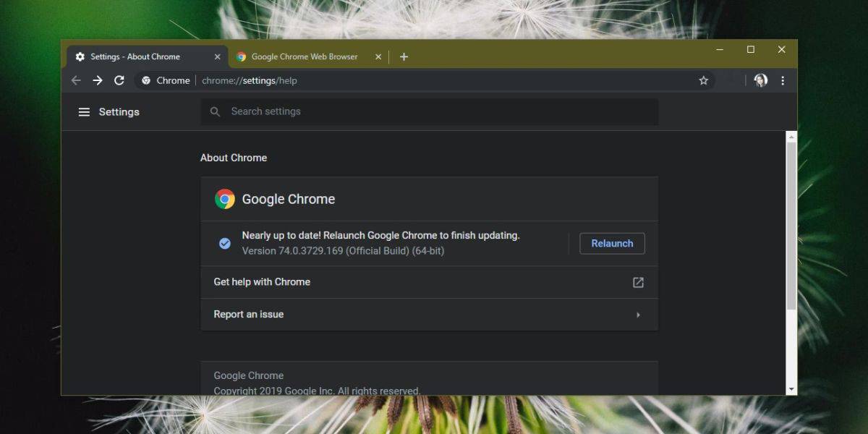The image size is (868, 434).
Task: Click the Chrome site info chip in address bar
Action: tap(166, 80)
